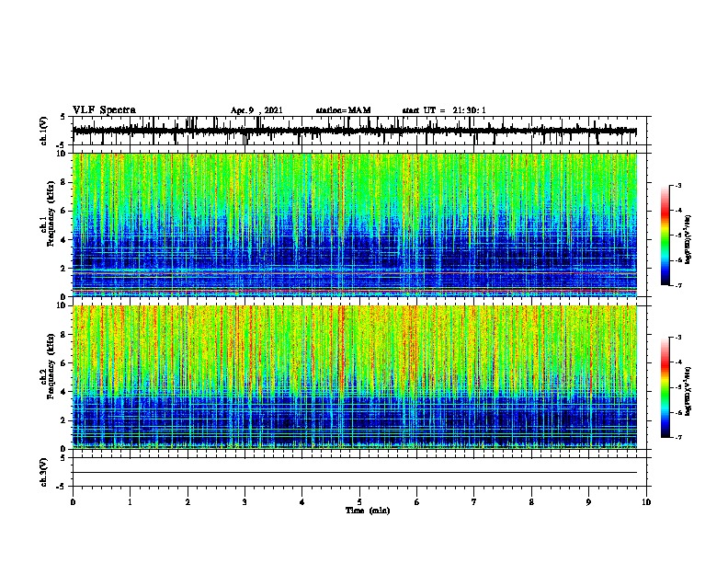Click the "-5" tick on ch.1 colorbar

678,236
